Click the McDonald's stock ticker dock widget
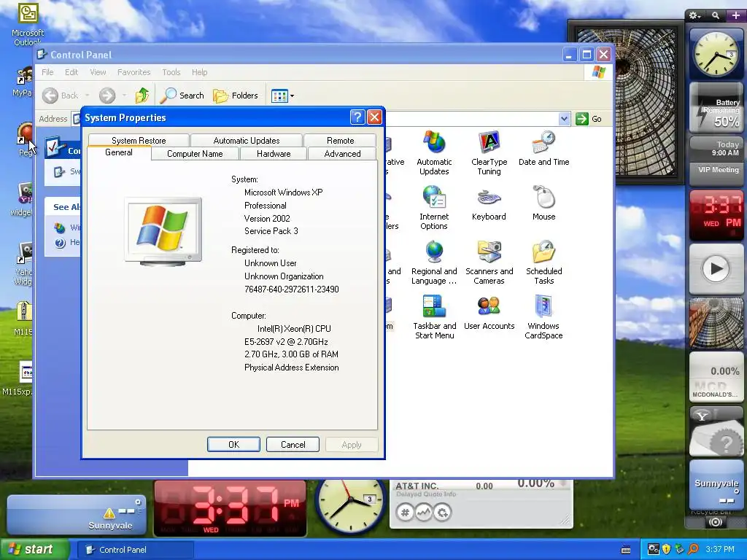Image resolution: width=747 pixels, height=560 pixels. [x=716, y=377]
